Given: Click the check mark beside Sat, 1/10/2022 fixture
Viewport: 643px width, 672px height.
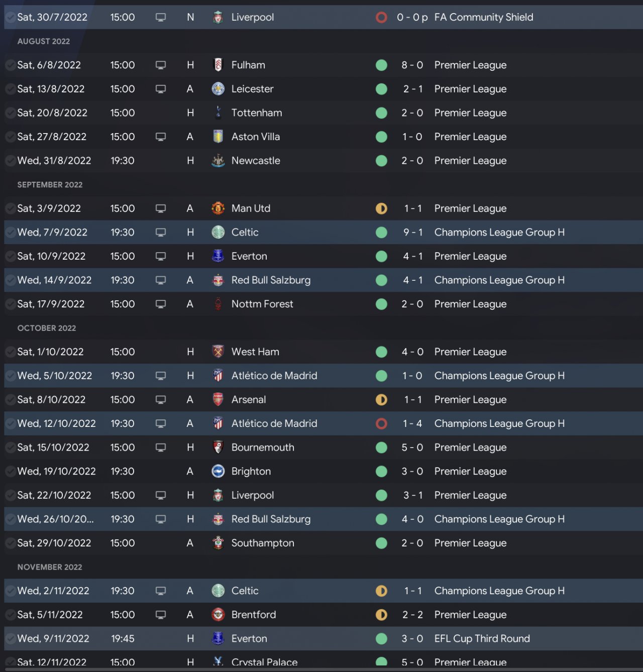Looking at the screenshot, I should (x=10, y=352).
